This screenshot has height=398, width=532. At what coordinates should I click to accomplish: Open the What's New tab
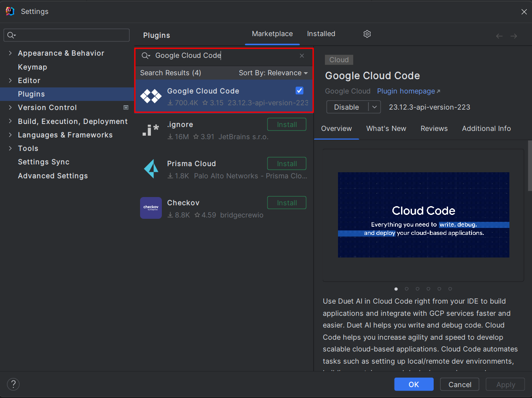tap(386, 129)
